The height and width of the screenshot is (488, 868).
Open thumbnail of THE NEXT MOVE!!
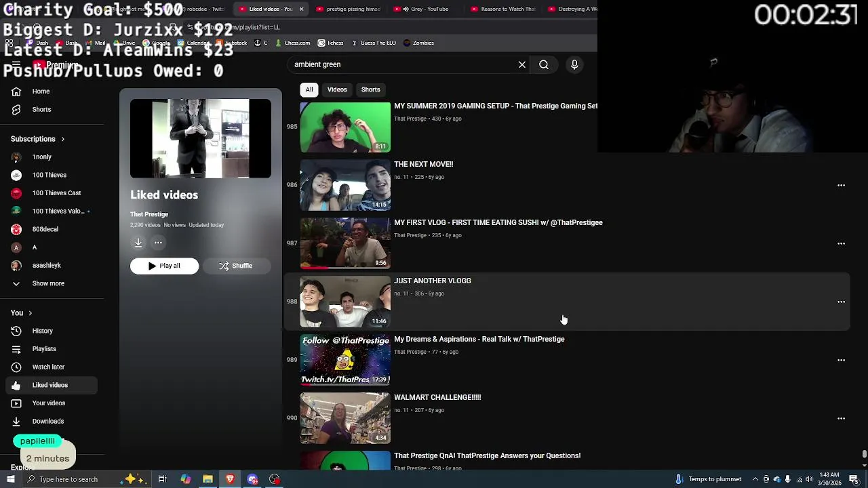(x=345, y=185)
